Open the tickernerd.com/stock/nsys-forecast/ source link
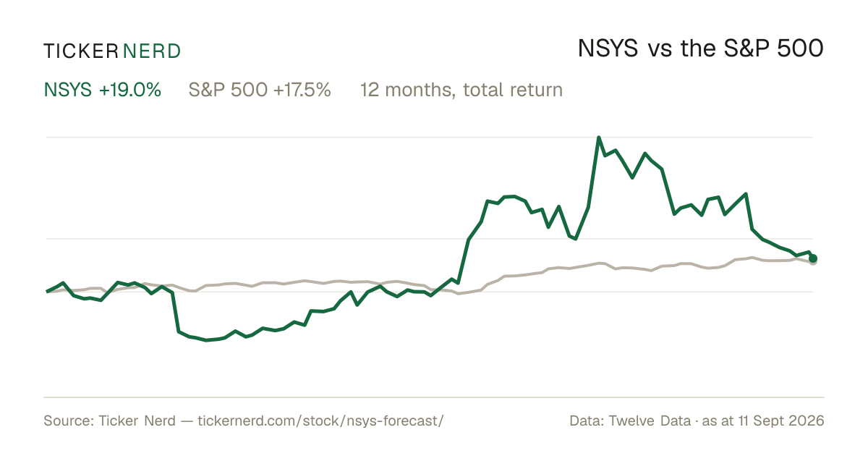 320,421
